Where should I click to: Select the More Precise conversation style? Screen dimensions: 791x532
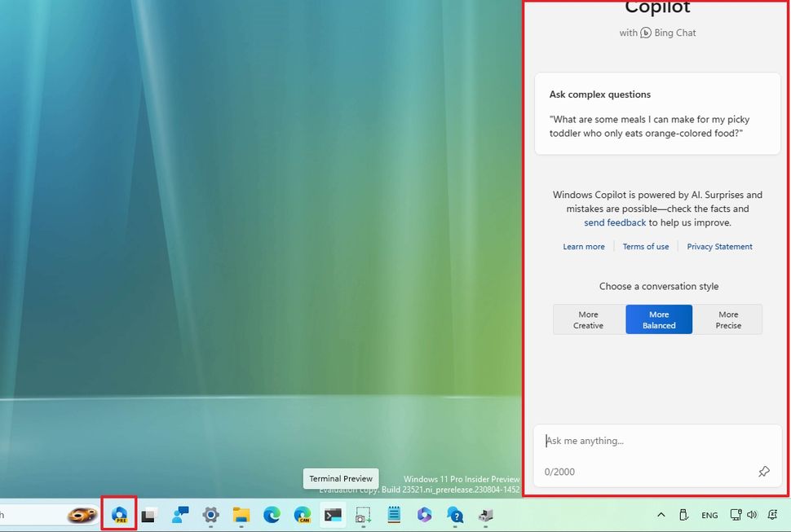[727, 319]
